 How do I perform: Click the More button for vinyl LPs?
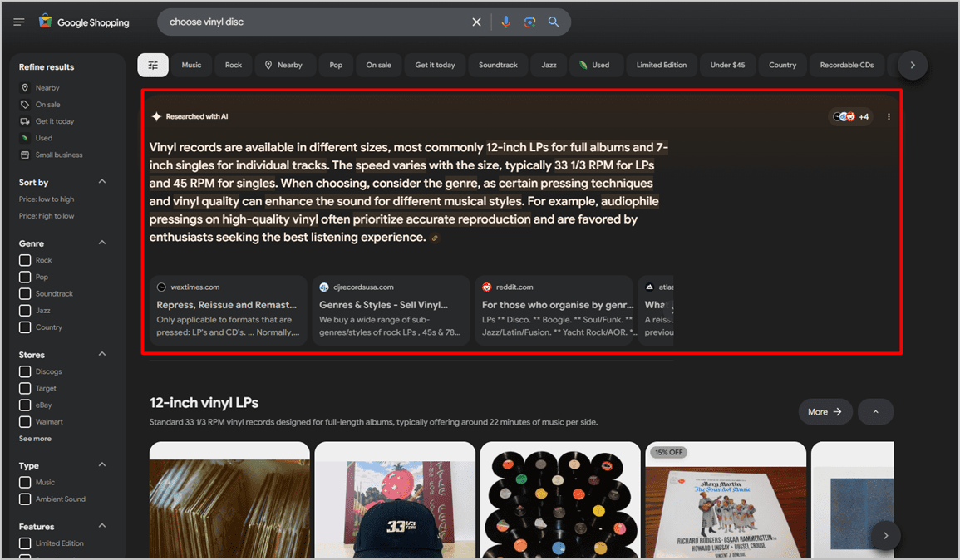(x=825, y=412)
